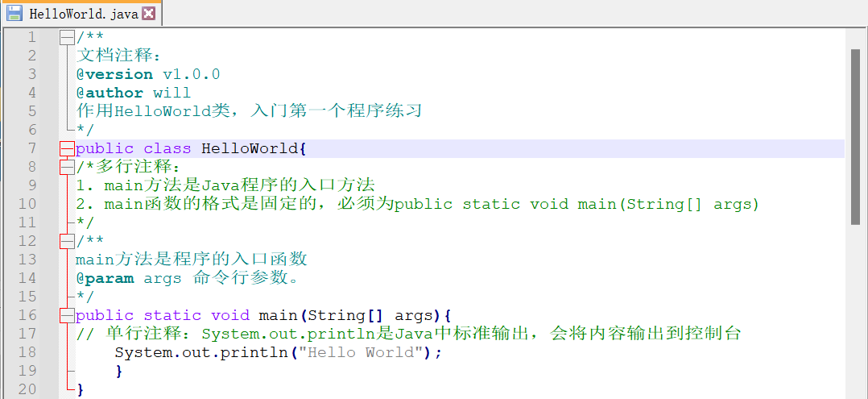This screenshot has width=868, height=399.
Task: Select the HelloWorld.java tab
Action: pos(81,13)
